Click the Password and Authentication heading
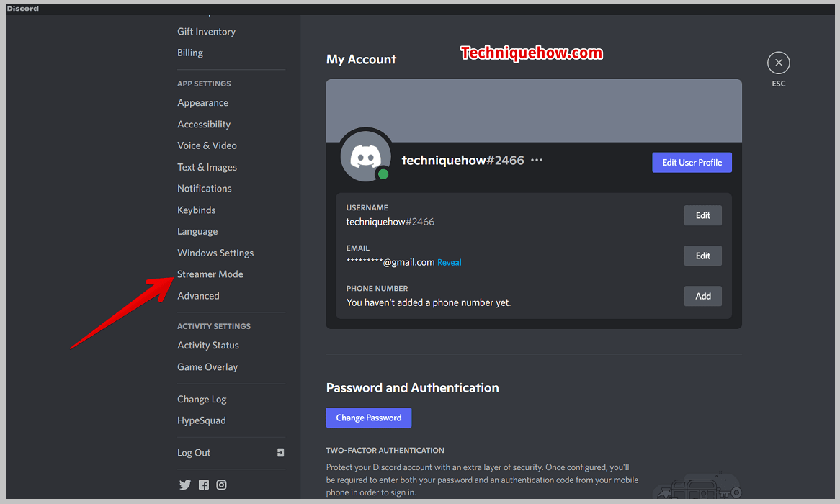 coord(413,388)
